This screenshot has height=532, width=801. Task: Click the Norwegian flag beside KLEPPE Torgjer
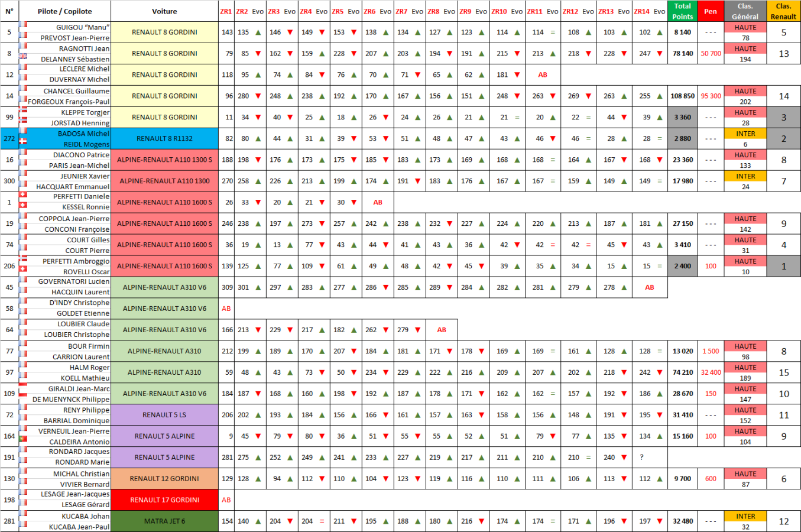(24, 110)
